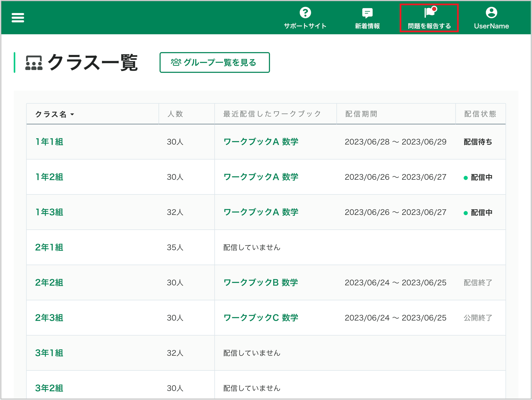Click 配信していません in 2年1組 row
The image size is (532, 400).
tap(252, 247)
